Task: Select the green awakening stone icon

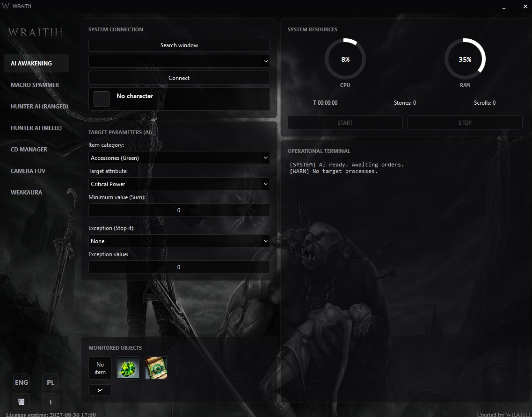Action: (x=128, y=367)
